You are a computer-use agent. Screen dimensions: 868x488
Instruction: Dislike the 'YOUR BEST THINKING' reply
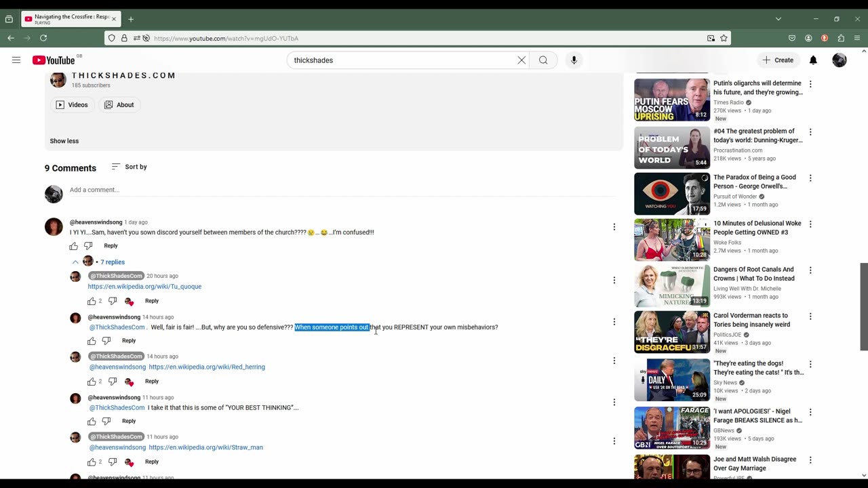coord(106,422)
